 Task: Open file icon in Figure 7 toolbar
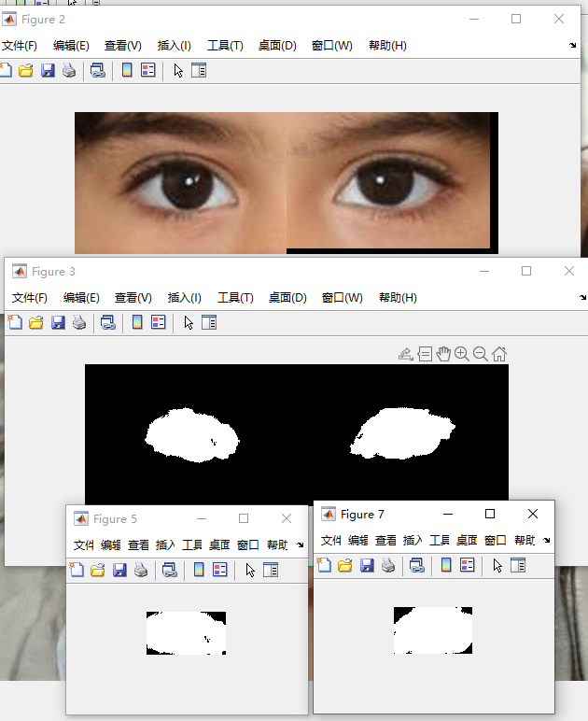[x=345, y=565]
